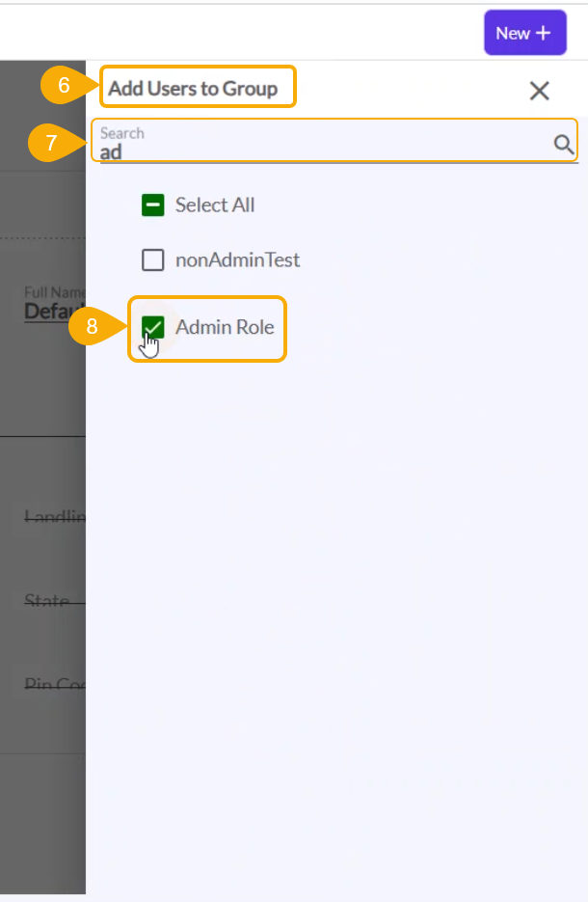Image resolution: width=588 pixels, height=902 pixels.
Task: Click the small 'Search' placeholder label
Action: click(122, 133)
